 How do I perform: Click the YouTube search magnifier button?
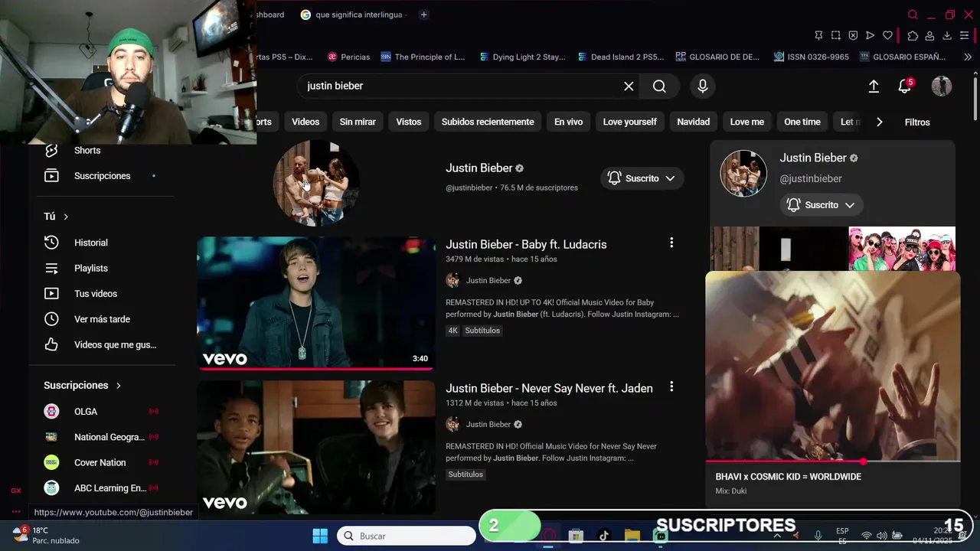point(659,86)
